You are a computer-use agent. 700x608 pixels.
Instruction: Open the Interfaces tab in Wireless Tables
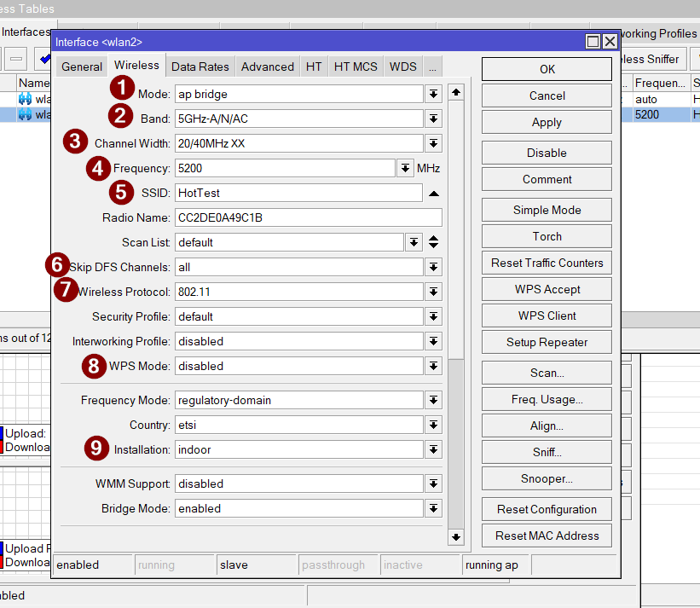pyautogui.click(x=26, y=32)
